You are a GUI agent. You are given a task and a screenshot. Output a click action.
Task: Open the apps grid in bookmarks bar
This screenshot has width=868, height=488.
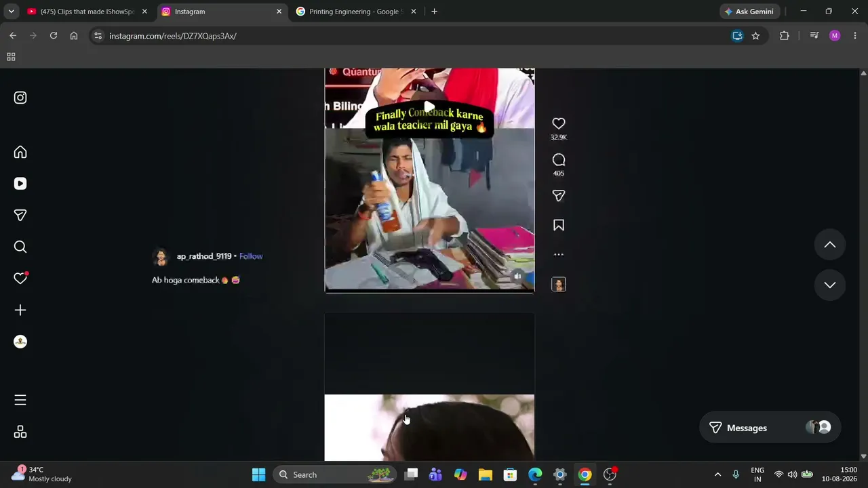[11, 57]
